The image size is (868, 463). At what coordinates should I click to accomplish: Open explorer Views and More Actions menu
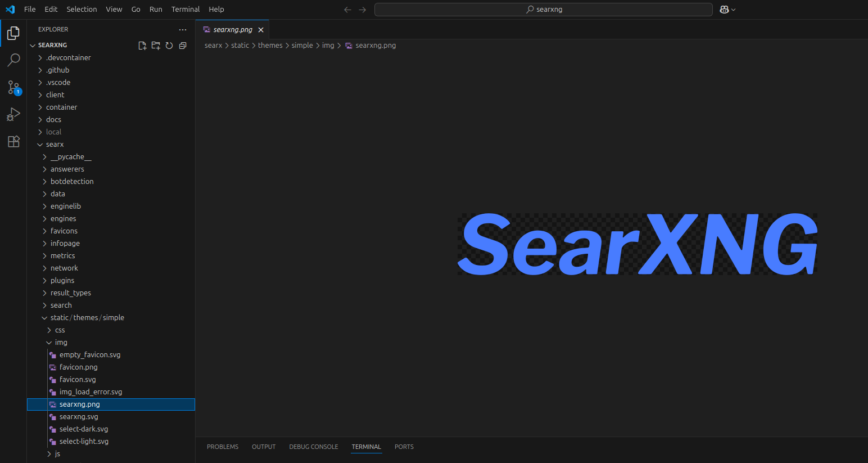[183, 29]
